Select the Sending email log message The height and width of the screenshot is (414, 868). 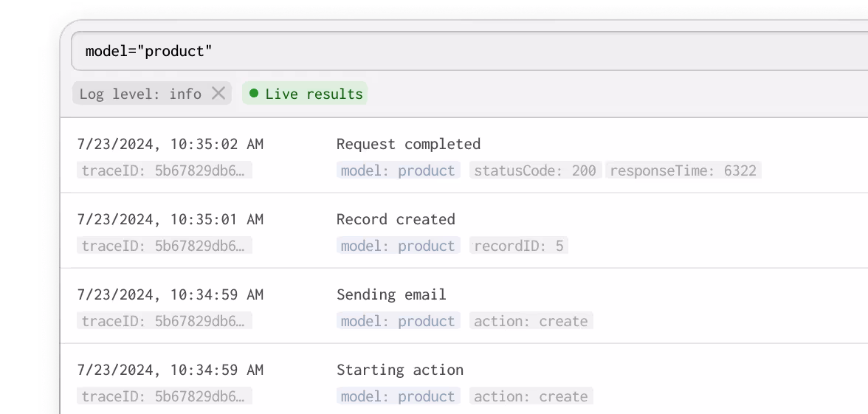click(391, 294)
